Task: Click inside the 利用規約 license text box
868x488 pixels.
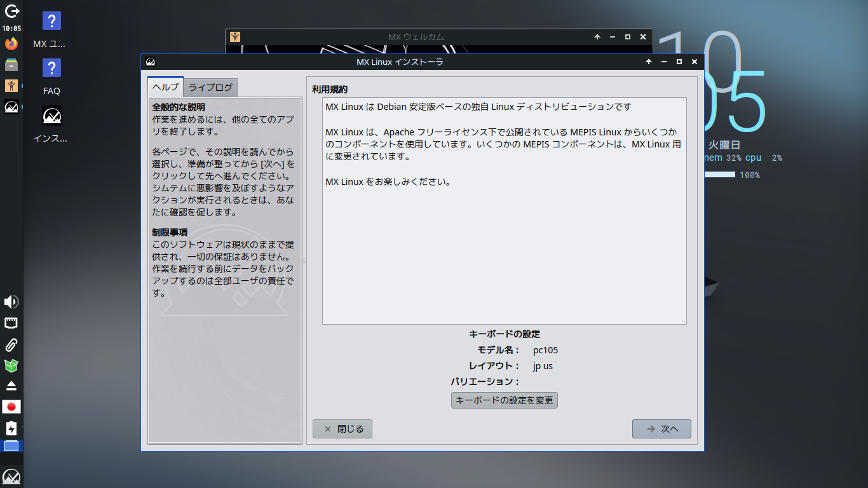Action: click(505, 211)
